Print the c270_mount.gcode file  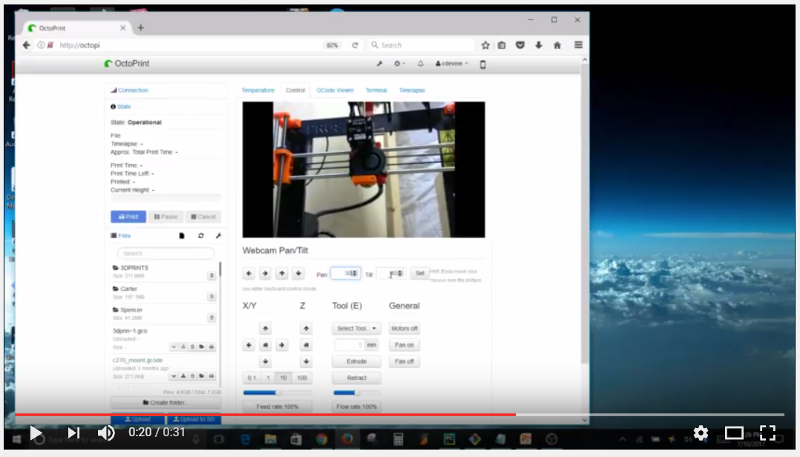[x=211, y=376]
